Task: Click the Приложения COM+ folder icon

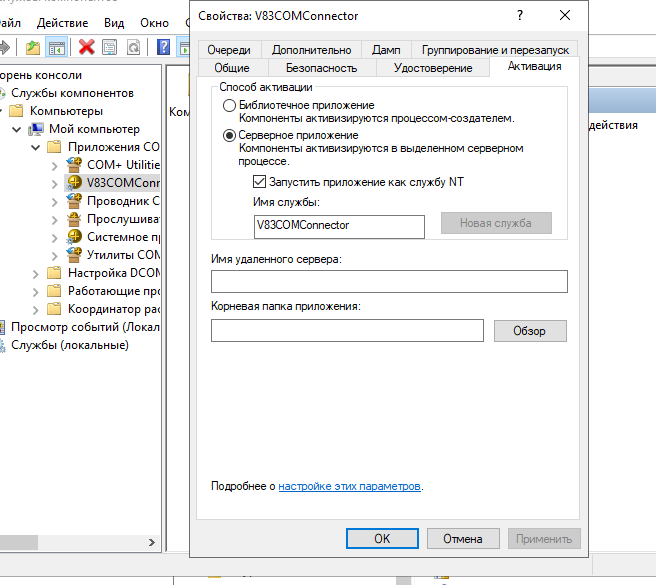Action: [54, 147]
